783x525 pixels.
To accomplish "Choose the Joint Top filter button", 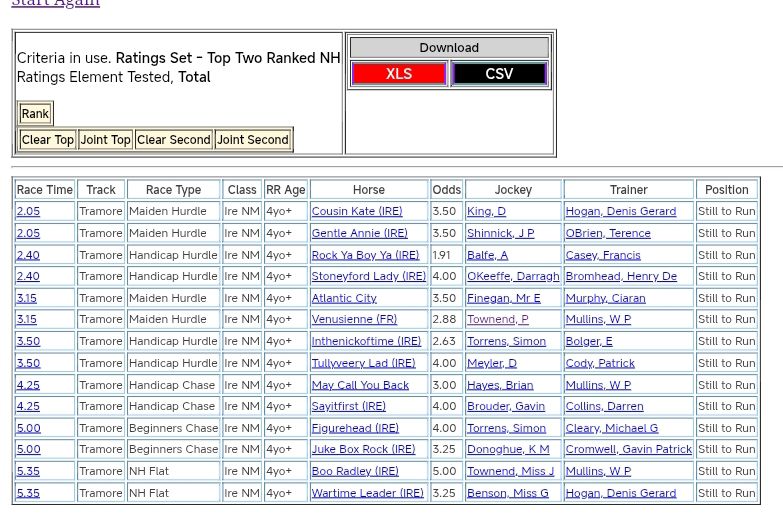I will [x=105, y=140].
